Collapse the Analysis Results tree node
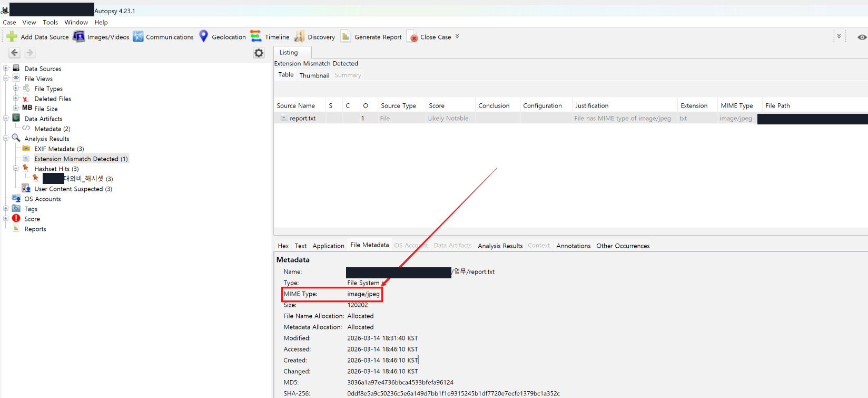This screenshot has width=868, height=398. pyautogui.click(x=6, y=138)
